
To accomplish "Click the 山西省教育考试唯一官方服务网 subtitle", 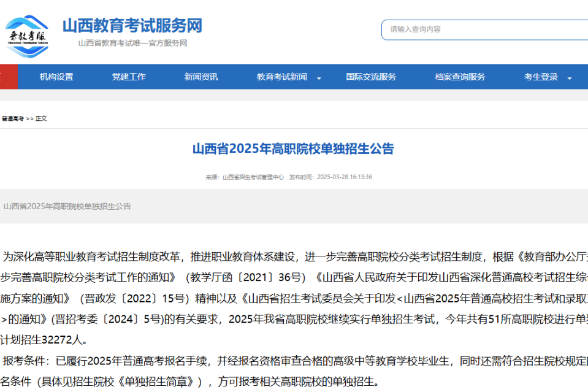I will click(x=132, y=43).
